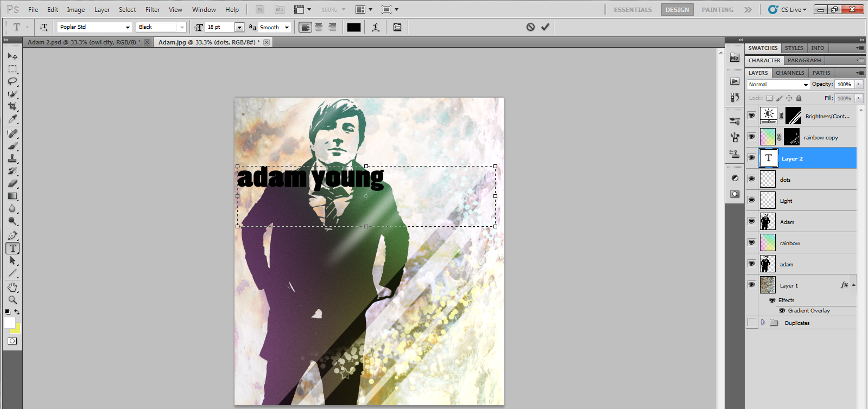The height and width of the screenshot is (409, 868).
Task: Switch to the Paths tab
Action: (x=821, y=73)
